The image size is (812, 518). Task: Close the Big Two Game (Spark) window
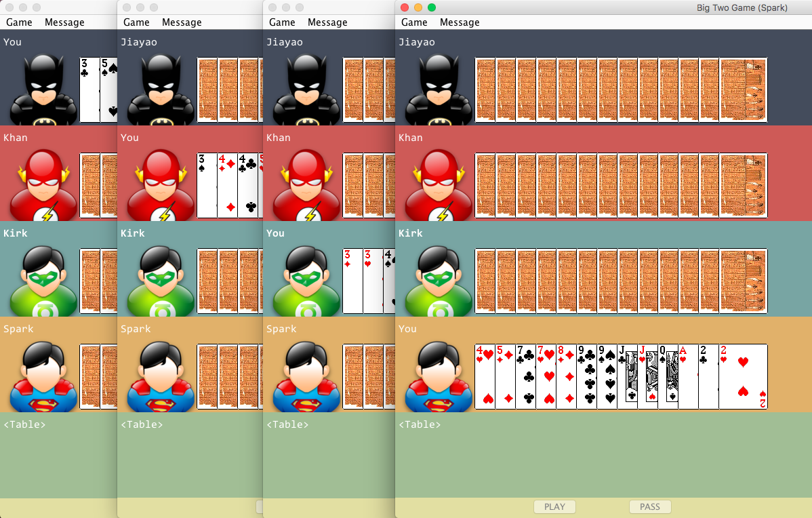pos(405,7)
